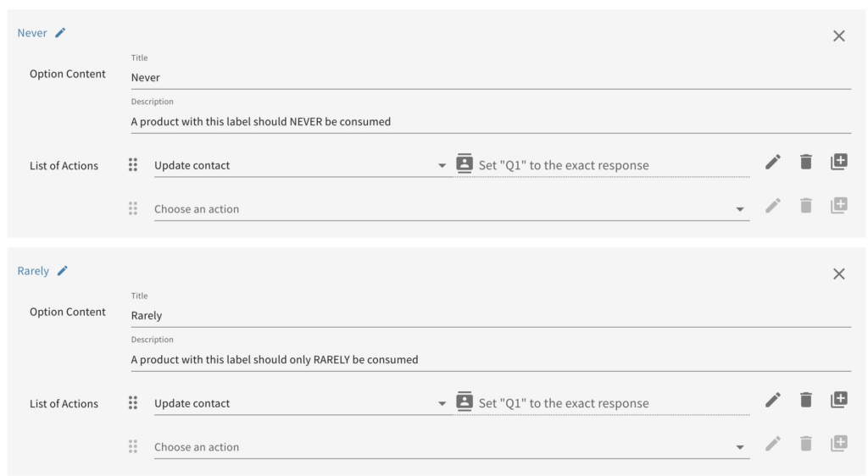
Task: Click the Description field about RARELY be consumed
Action: pyautogui.click(x=490, y=360)
